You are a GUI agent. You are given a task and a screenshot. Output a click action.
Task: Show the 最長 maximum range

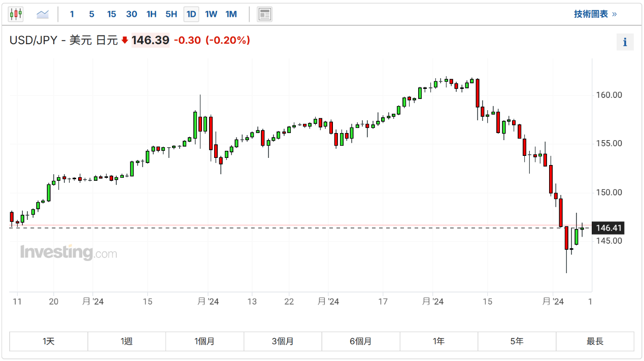coord(595,341)
